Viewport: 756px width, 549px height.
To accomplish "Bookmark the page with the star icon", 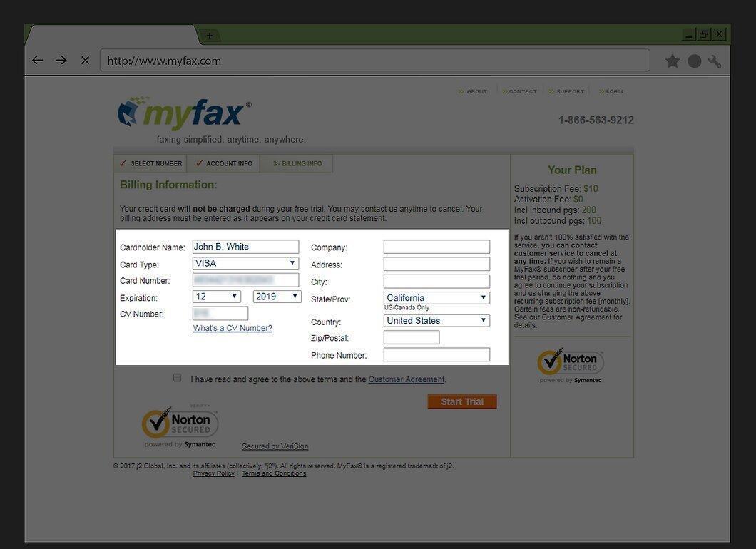I will [x=672, y=61].
